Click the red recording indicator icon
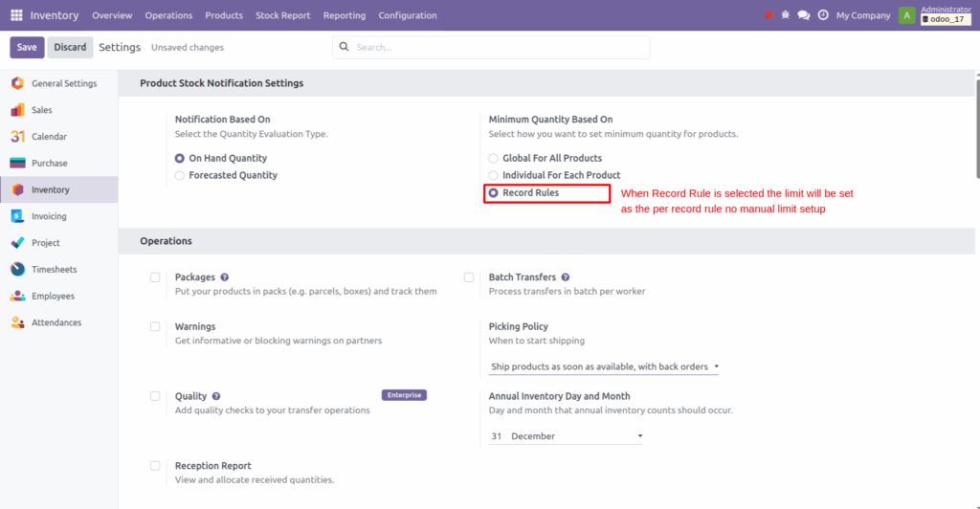980x509 pixels. [768, 15]
